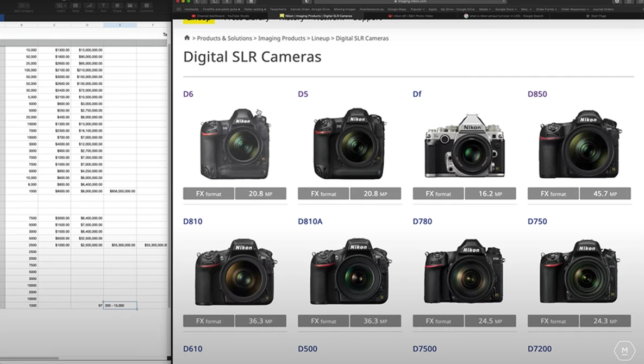Select column B header in spreadsheet

[21, 25]
